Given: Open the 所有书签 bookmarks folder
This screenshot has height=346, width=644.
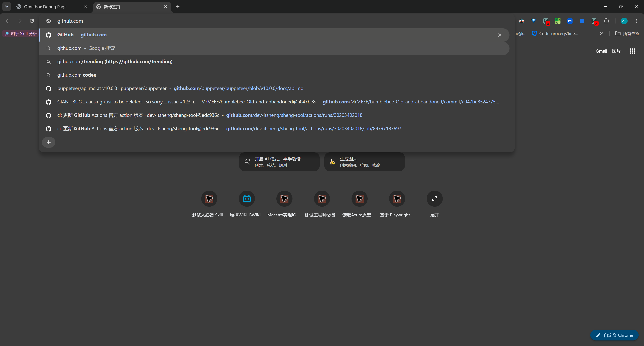Looking at the screenshot, I should 627,34.
